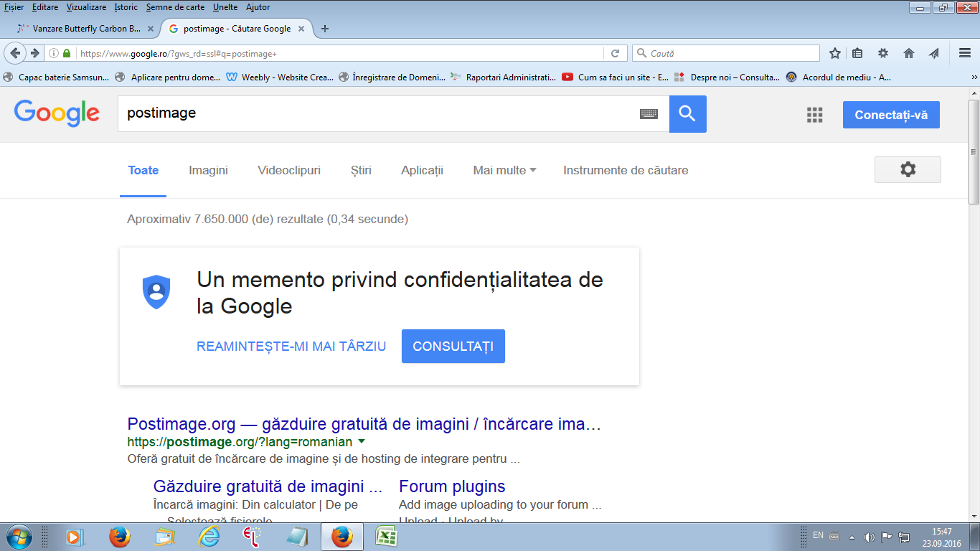Expand Mai multe dropdown
The height and width of the screenshot is (551, 980).
tap(504, 170)
